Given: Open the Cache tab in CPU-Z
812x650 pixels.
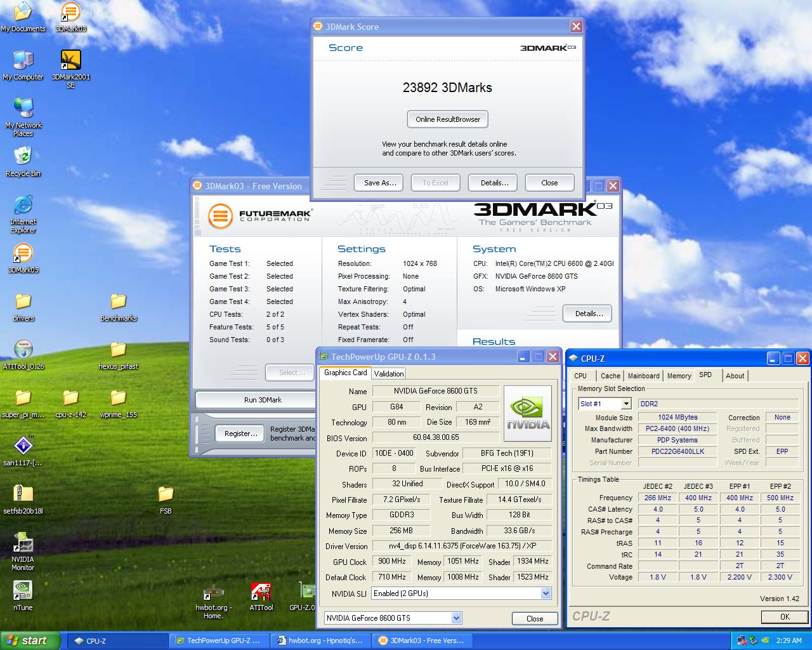Looking at the screenshot, I should (610, 376).
